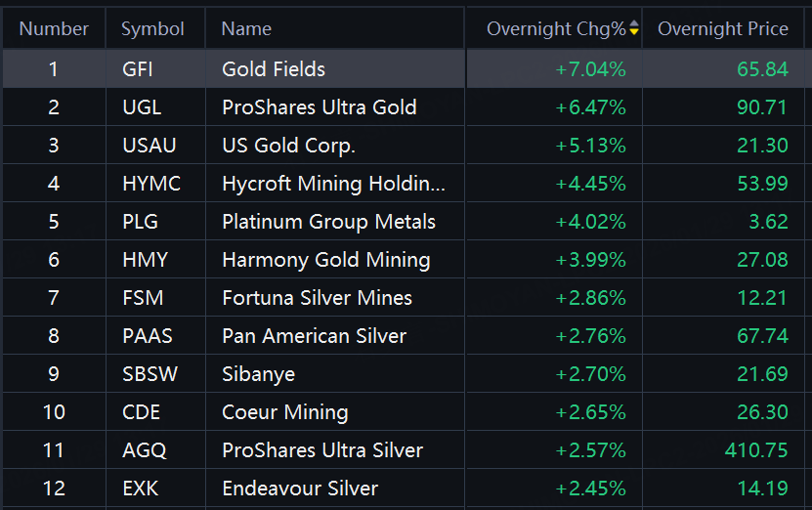Sort by the Number column header
812x510 pixels.
click(54, 29)
